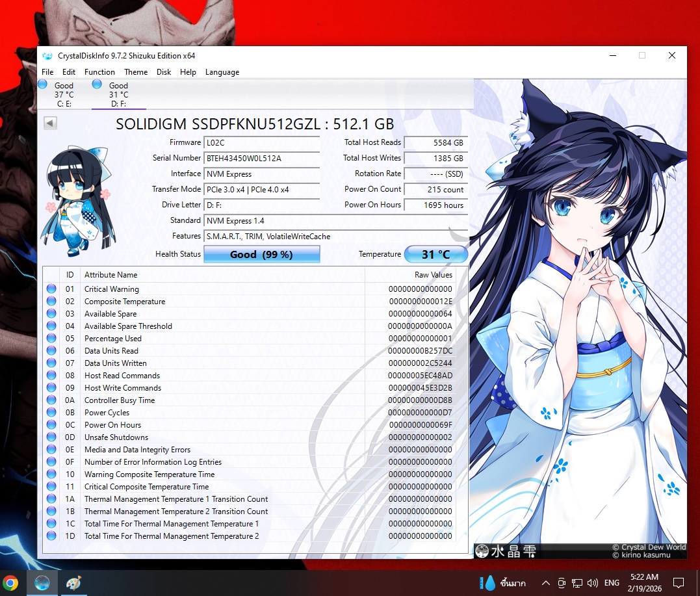
Task: Click the D: F: disk status orb
Action: [97, 84]
